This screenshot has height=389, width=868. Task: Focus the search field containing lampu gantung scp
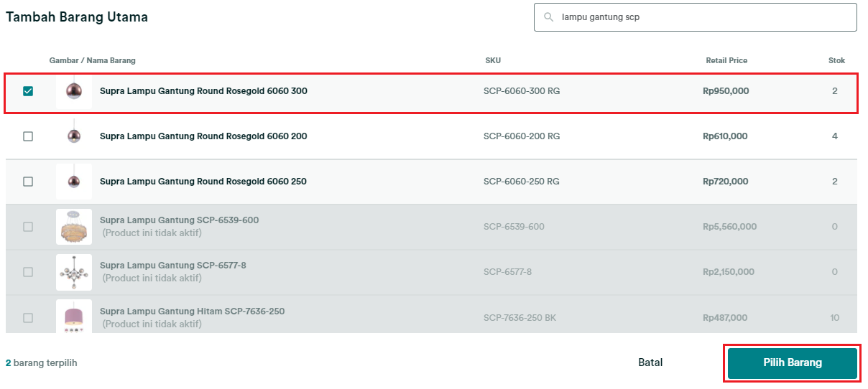pos(695,17)
